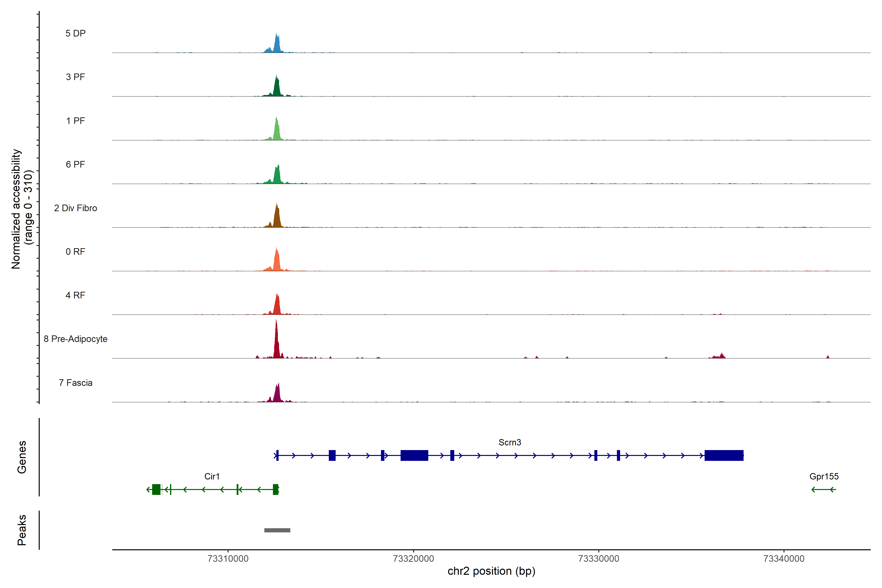Click Cir1's leftmost green exon block
Image resolution: width=882 pixels, height=588 pixels.
tap(156, 489)
